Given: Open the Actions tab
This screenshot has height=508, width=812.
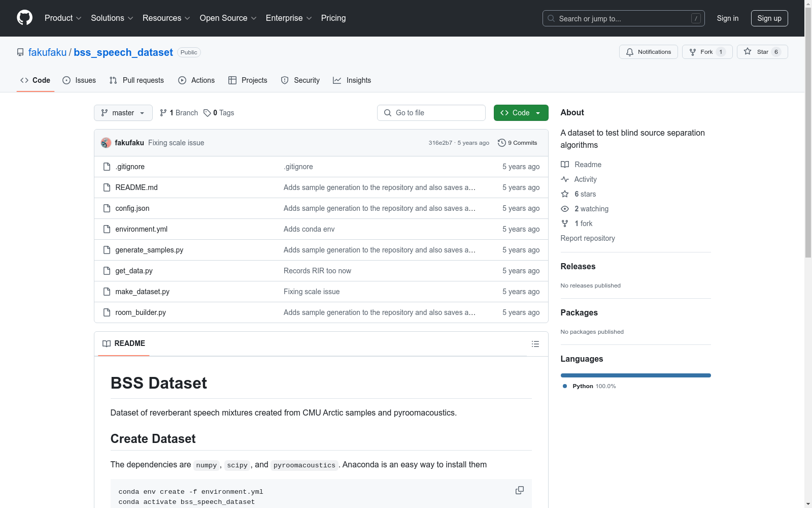Looking at the screenshot, I should [196, 80].
